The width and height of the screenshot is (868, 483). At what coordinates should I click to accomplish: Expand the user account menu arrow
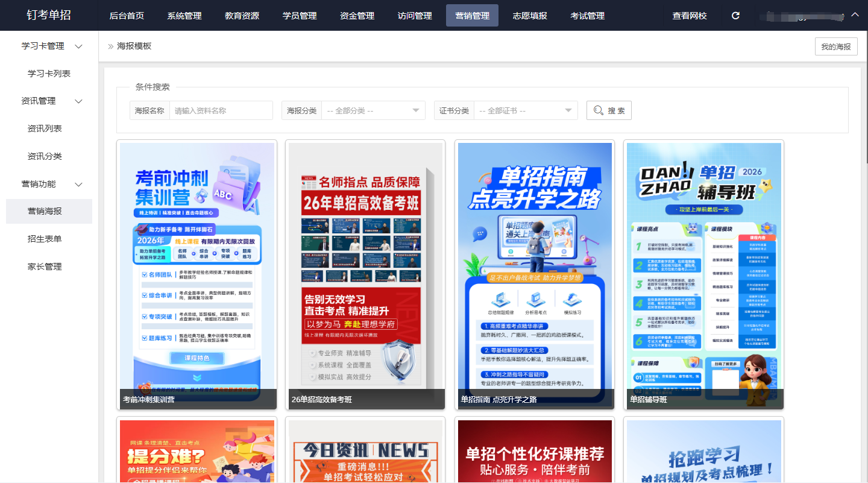pos(854,15)
